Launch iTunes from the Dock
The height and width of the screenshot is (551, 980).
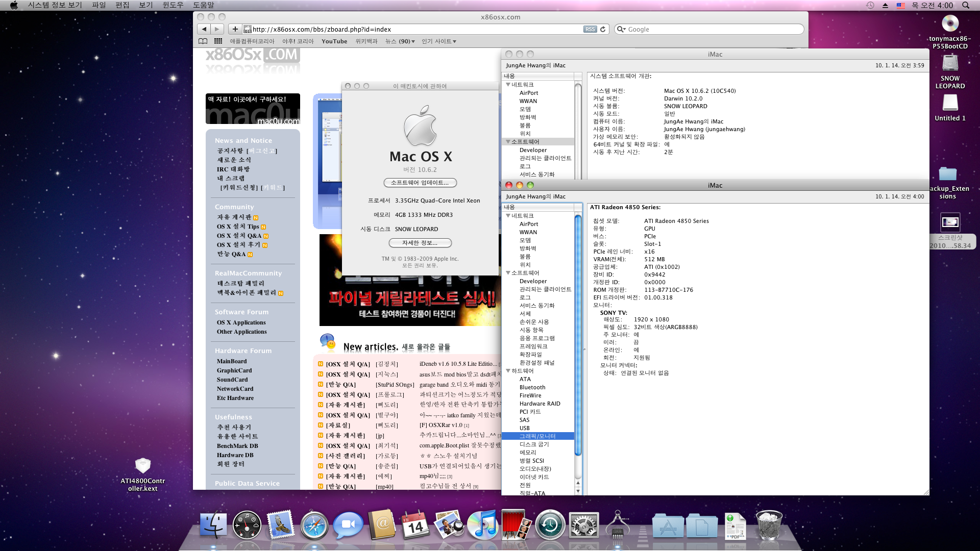coord(482,524)
